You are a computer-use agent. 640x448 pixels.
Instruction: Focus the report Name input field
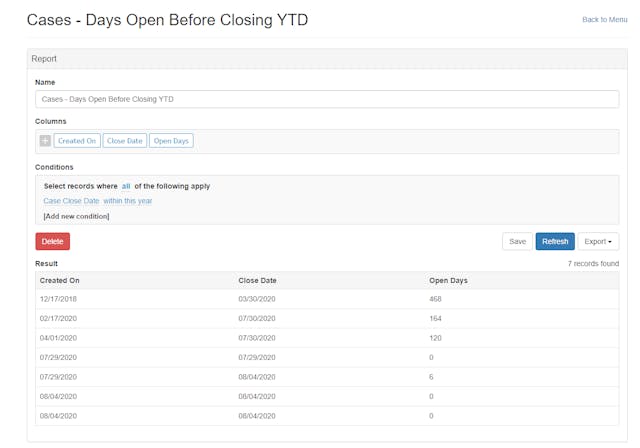(327, 99)
